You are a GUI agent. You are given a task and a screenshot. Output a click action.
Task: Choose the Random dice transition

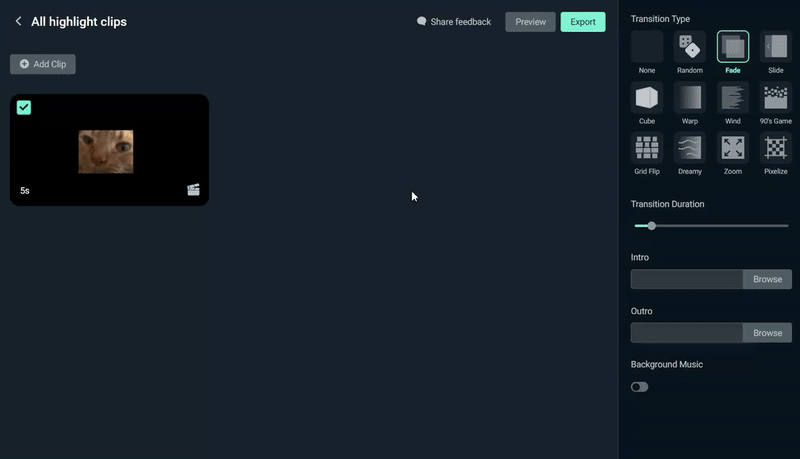coord(689,47)
